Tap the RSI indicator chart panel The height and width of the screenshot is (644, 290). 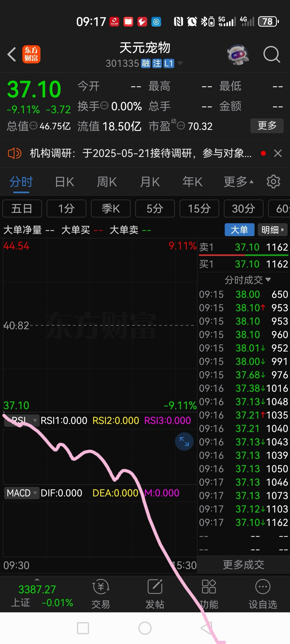pos(100,456)
